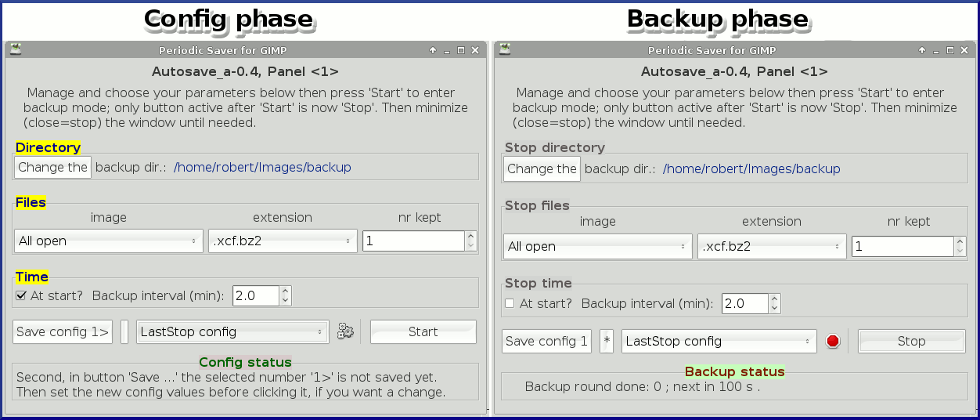The image size is (980, 420).
Task: Click the 'nr kept' field in Backup phase
Action: (903, 246)
